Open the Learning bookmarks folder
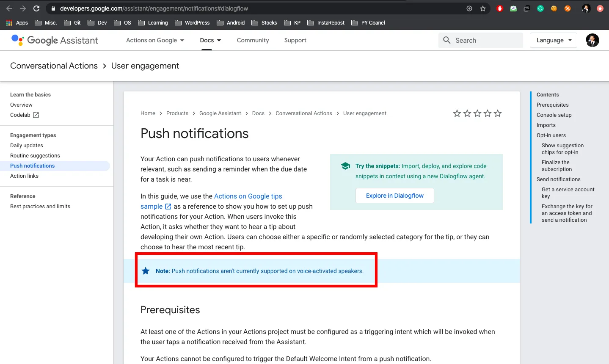The height and width of the screenshot is (364, 609). pyautogui.click(x=153, y=23)
